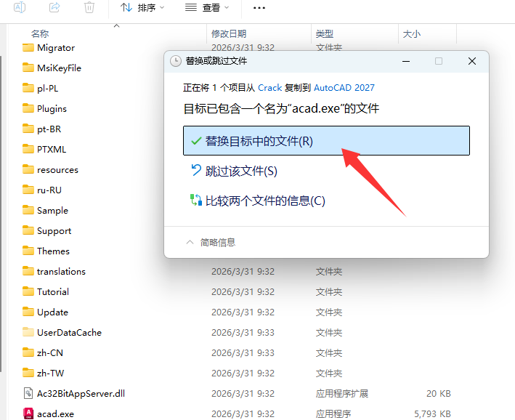Sort by the 修改日期 column header

229,33
